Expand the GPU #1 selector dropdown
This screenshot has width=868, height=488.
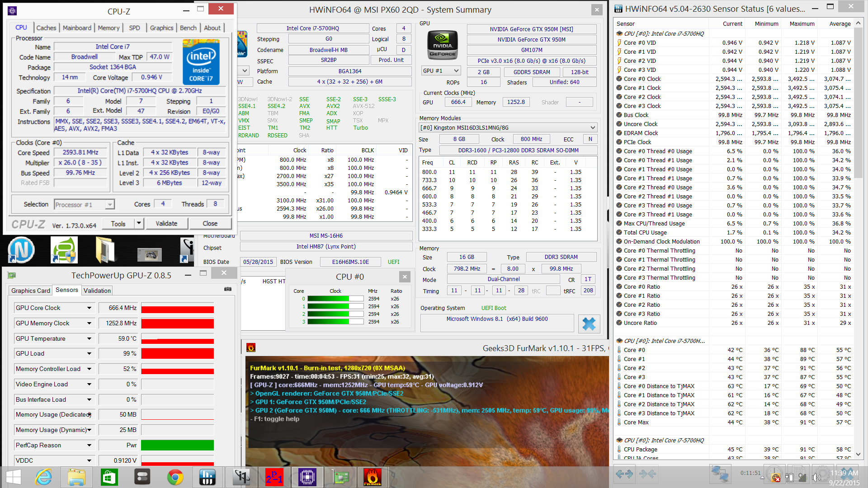point(456,71)
